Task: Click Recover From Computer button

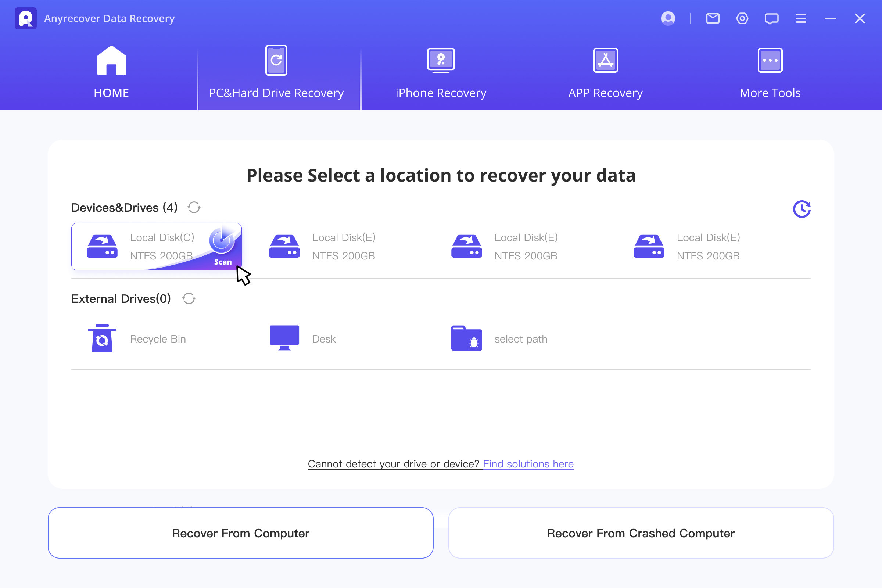Action: 241,533
